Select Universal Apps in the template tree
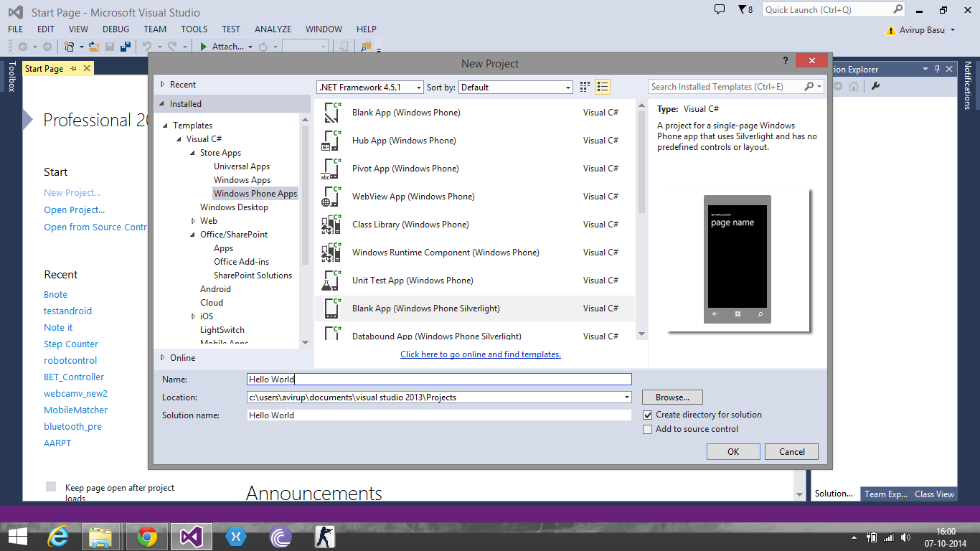Screen dimensions: 980x551 point(242,166)
